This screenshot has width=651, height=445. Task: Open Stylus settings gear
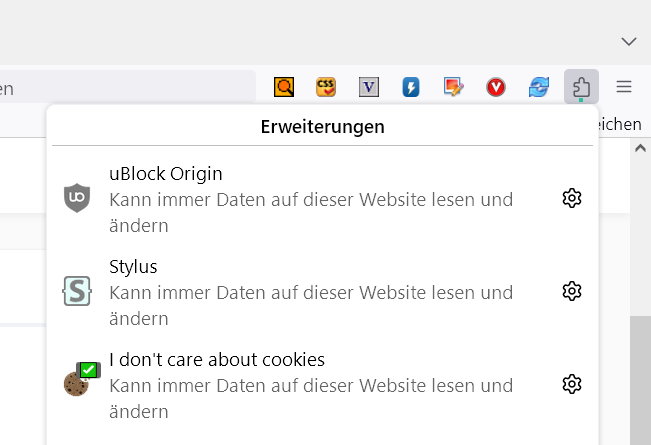[x=572, y=291]
